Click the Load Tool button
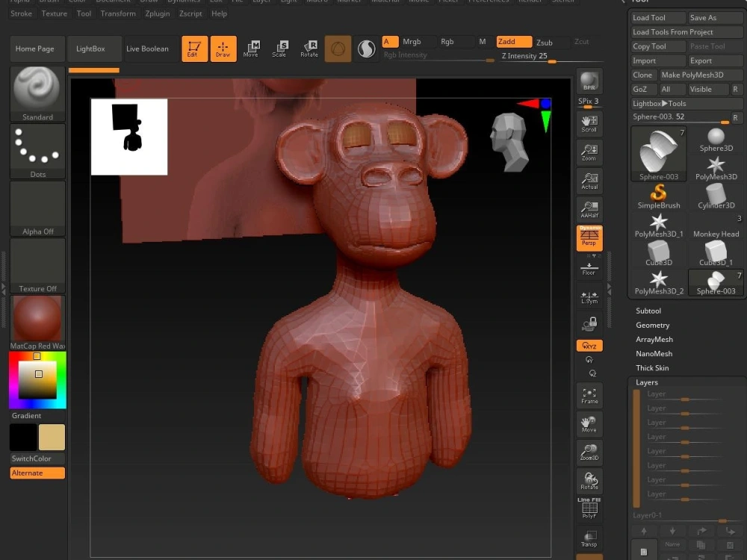Screen dimensions: 747x560 [x=658, y=18]
